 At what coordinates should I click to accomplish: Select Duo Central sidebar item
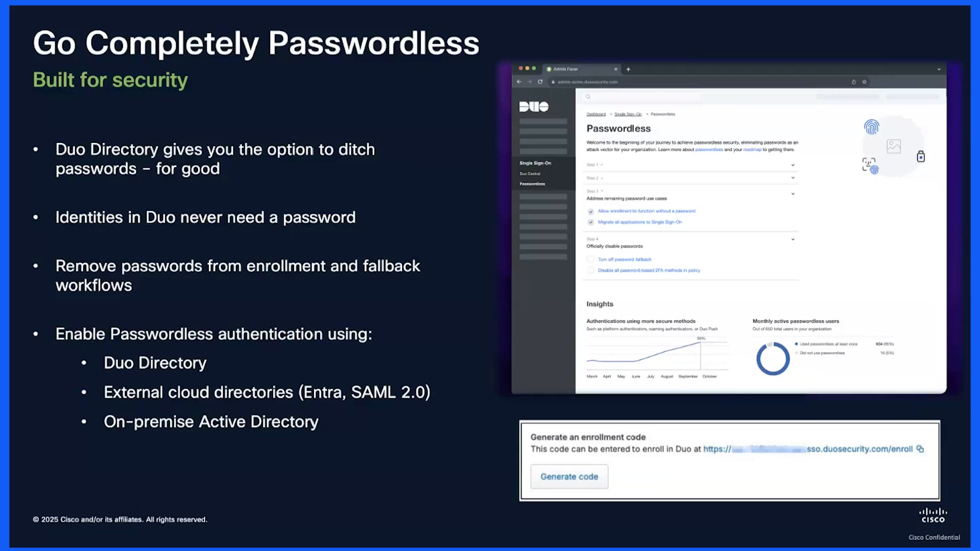(x=530, y=174)
